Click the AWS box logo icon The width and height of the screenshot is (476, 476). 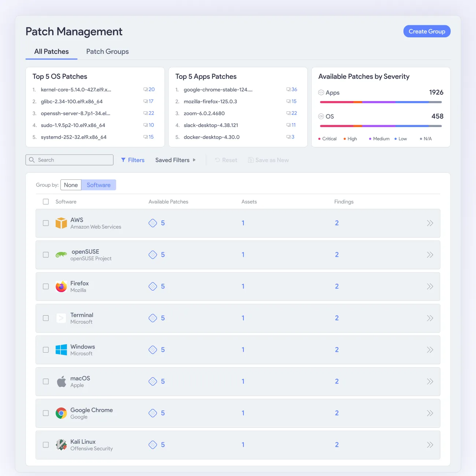click(61, 223)
